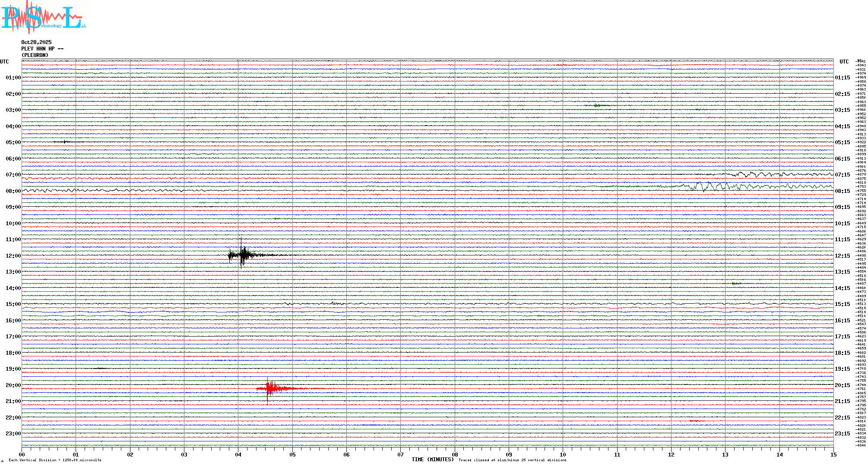Click the right UTC axis label

[x=844, y=62]
